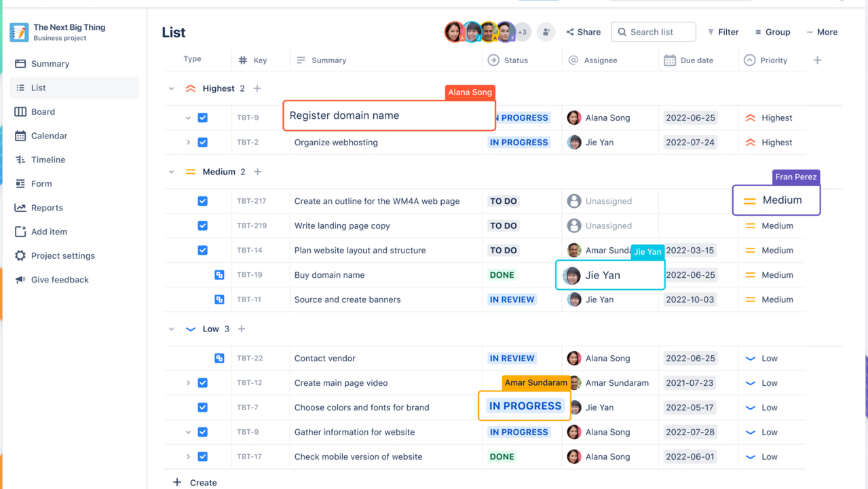The image size is (868, 489).
Task: Toggle the checkbox for TBT-217
Action: (202, 201)
